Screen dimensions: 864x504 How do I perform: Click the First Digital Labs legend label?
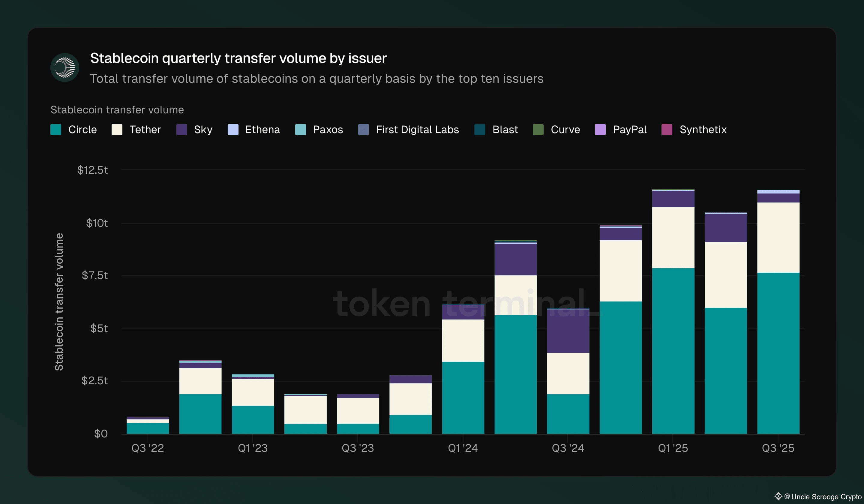(417, 130)
